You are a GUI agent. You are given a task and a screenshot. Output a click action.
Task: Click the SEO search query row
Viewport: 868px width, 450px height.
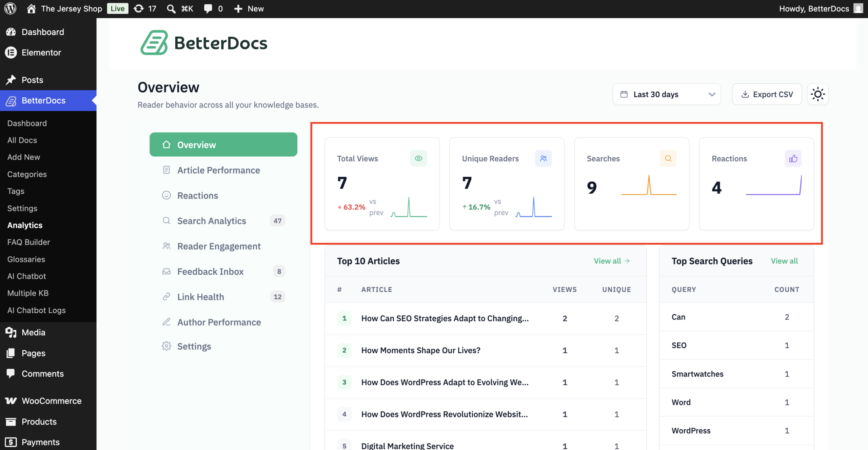tap(736, 345)
